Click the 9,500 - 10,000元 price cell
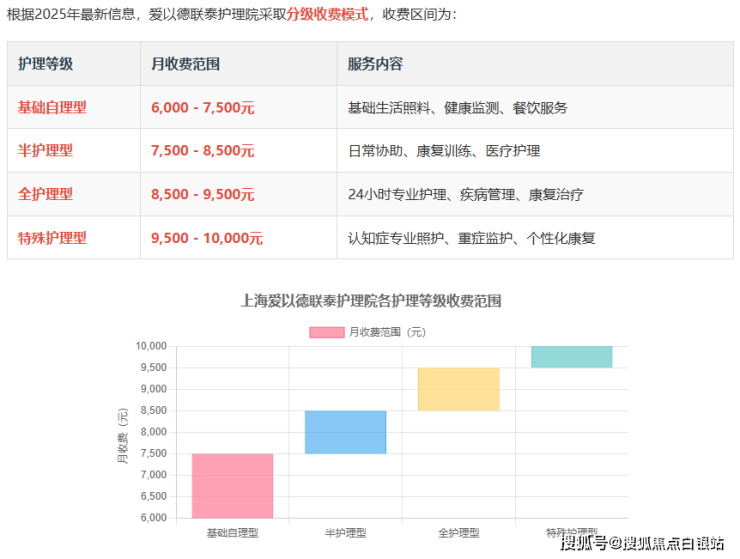The width and height of the screenshot is (740, 559). tap(206, 238)
